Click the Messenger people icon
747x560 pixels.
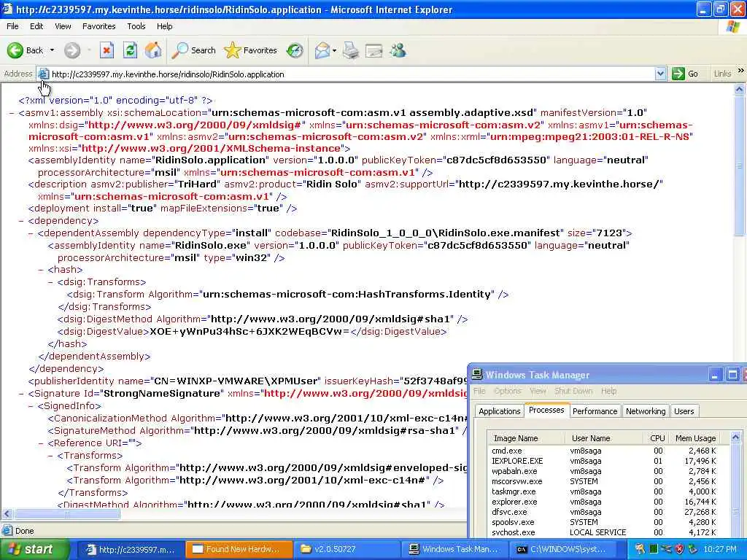point(398,50)
